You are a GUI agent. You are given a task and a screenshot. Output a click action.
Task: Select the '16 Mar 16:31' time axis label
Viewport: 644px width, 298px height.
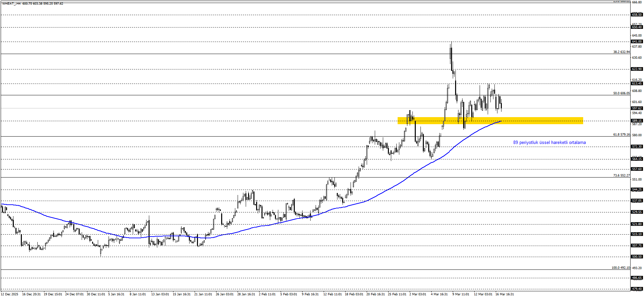click(x=505, y=294)
